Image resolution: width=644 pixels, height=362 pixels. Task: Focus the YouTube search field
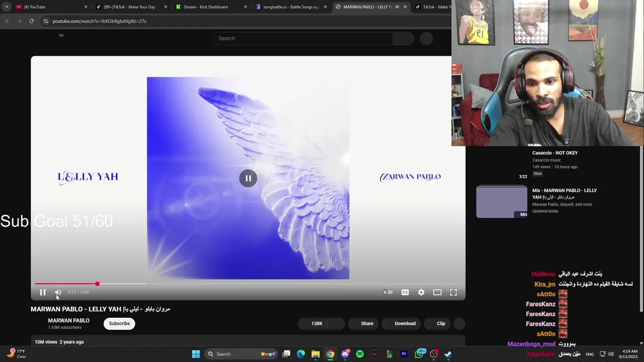[x=303, y=38]
